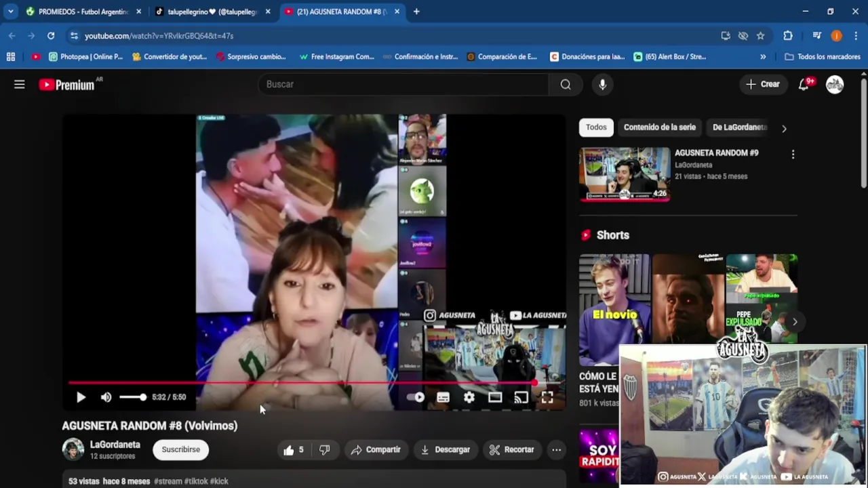
Task: Reload the page
Action: tap(51, 35)
